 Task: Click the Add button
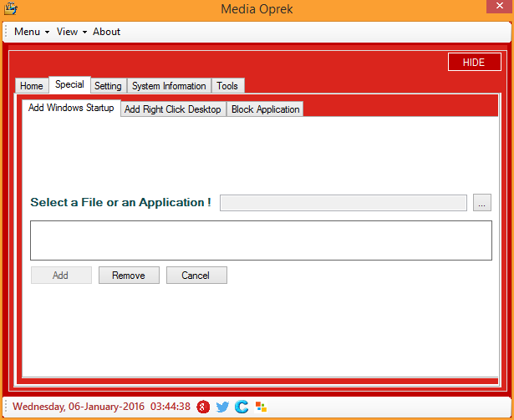pyautogui.click(x=61, y=276)
